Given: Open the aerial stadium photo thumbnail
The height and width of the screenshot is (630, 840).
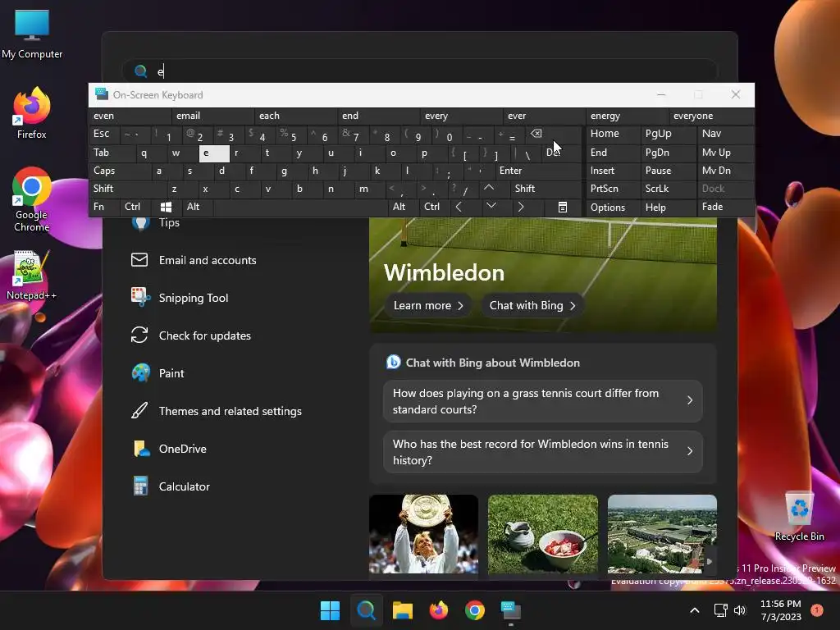Looking at the screenshot, I should click(x=662, y=534).
